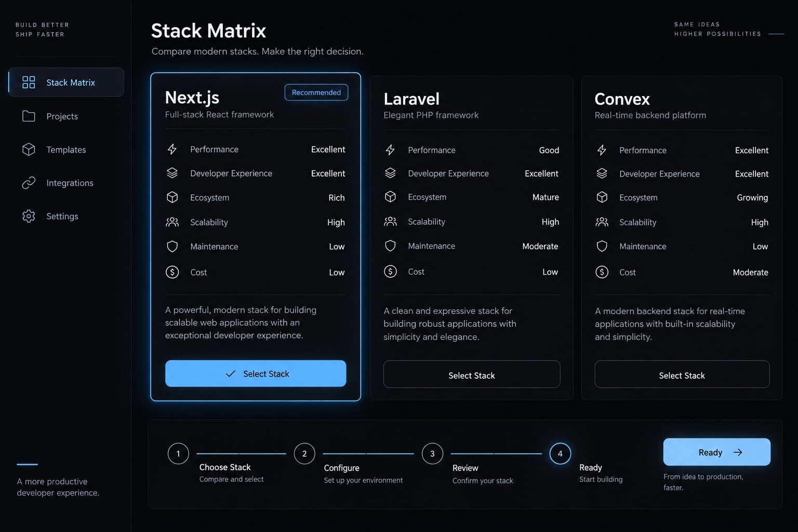Click Next.js Scalability value High
The image size is (798, 532).
tap(336, 222)
